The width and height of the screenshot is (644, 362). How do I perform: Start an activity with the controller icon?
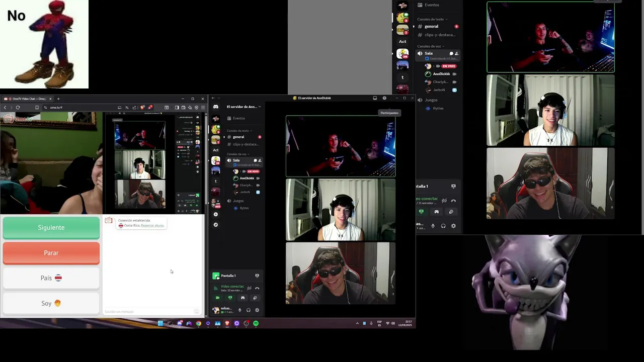click(x=243, y=298)
